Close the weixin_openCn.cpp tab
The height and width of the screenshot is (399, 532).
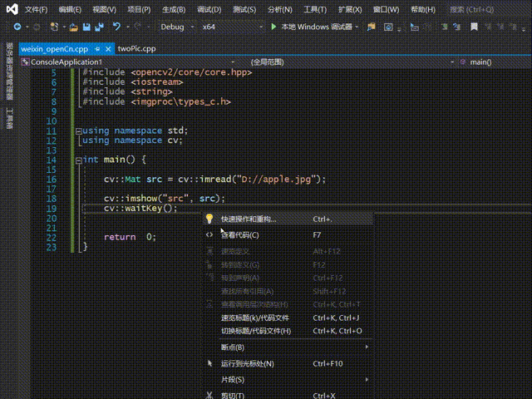click(109, 49)
